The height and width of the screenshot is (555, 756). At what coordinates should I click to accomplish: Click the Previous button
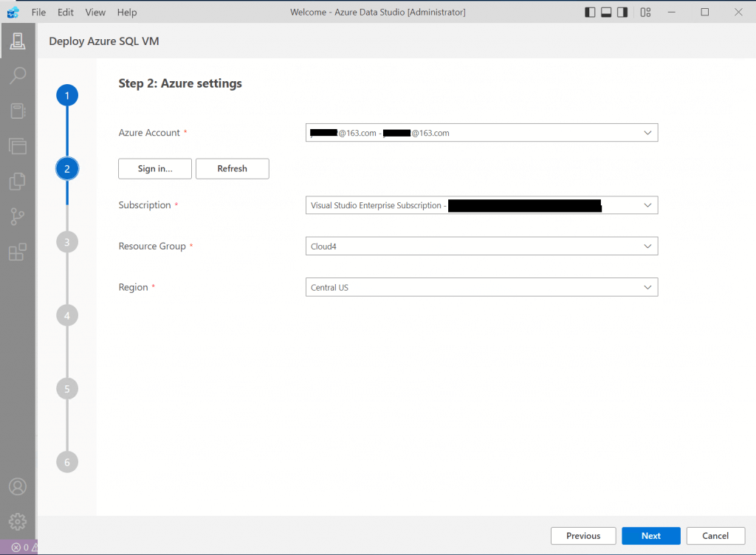(x=583, y=536)
